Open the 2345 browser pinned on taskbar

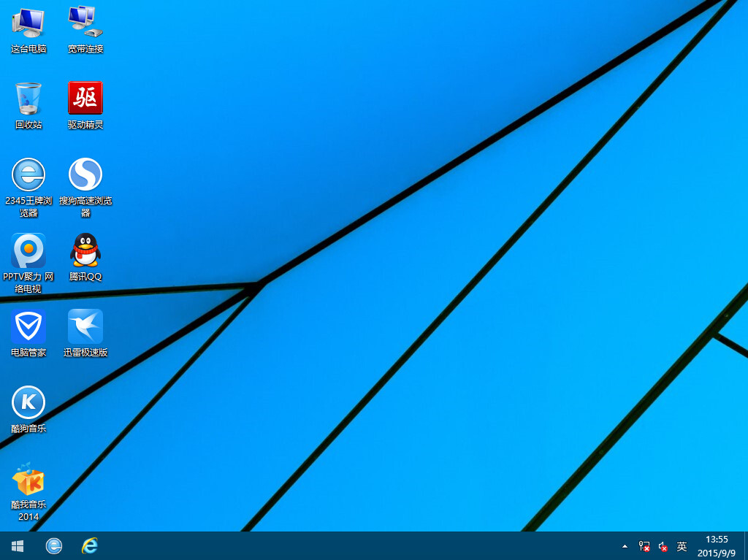(54, 545)
